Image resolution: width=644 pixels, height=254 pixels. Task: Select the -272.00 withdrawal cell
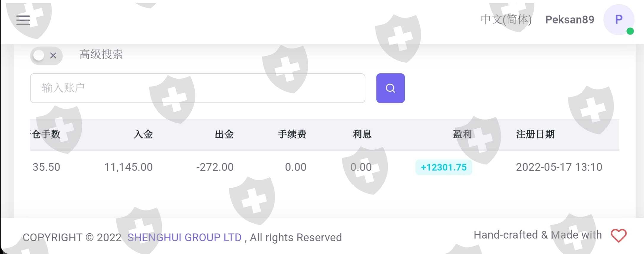pos(215,167)
